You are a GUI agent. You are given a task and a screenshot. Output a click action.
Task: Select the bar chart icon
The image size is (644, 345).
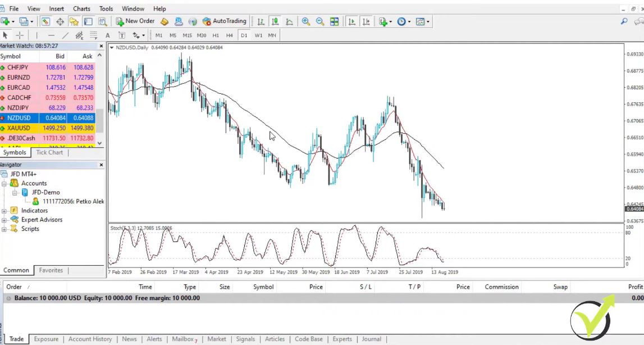(261, 21)
